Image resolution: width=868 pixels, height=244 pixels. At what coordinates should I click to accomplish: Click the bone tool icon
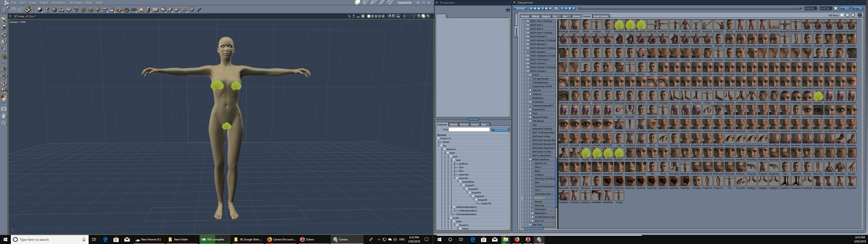(199, 9)
